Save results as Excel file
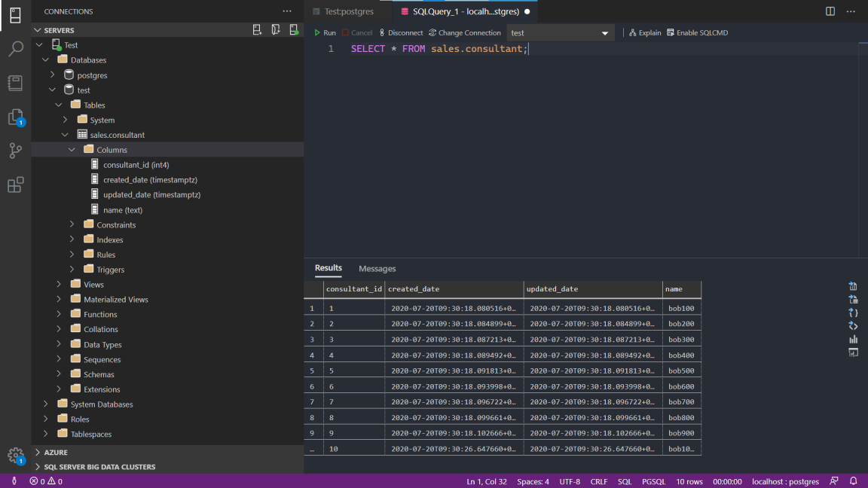The width and height of the screenshot is (868, 488). pos(853,299)
